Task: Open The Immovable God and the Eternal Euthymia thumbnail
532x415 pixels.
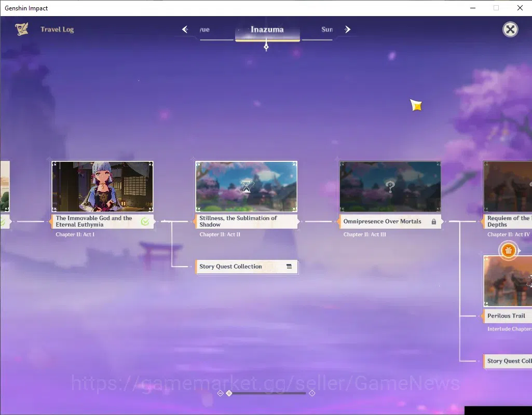Action: coord(102,186)
